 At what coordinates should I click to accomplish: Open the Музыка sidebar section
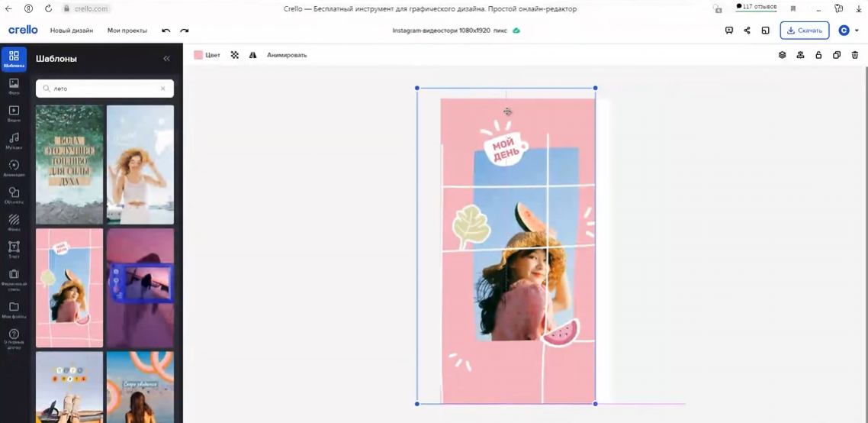(x=14, y=140)
